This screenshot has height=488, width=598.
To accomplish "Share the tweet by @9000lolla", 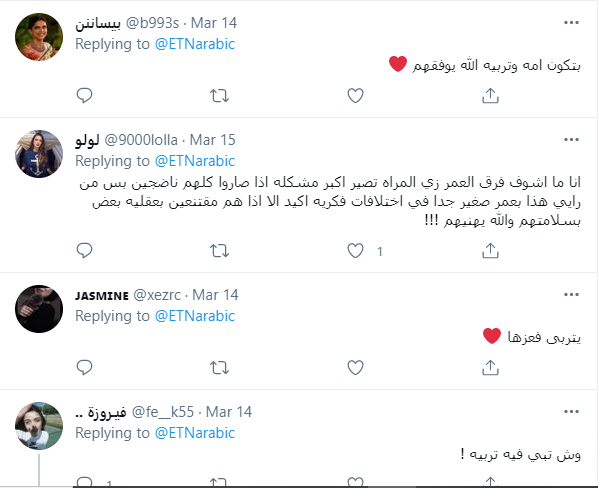I will (490, 251).
